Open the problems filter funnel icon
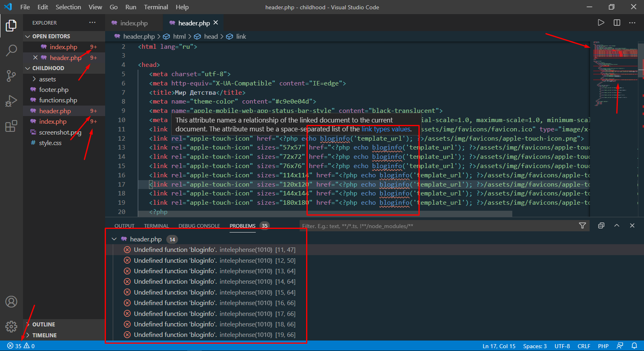Viewport: 644px width, 351px height. click(x=582, y=226)
